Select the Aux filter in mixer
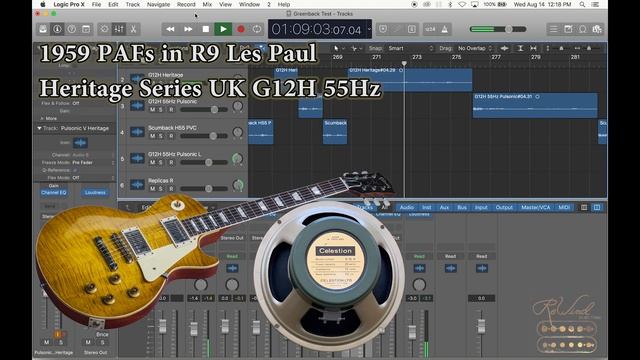This screenshot has height=360, width=640. tap(444, 207)
